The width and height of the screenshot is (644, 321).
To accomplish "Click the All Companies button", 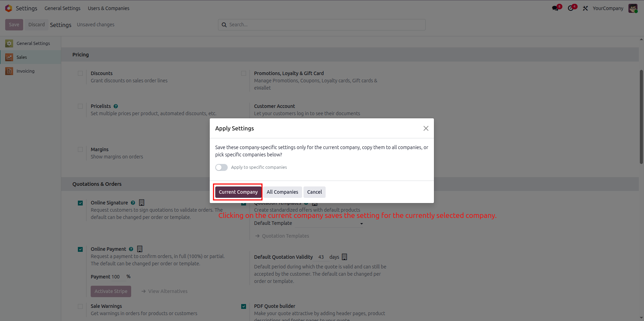I will click(x=282, y=192).
